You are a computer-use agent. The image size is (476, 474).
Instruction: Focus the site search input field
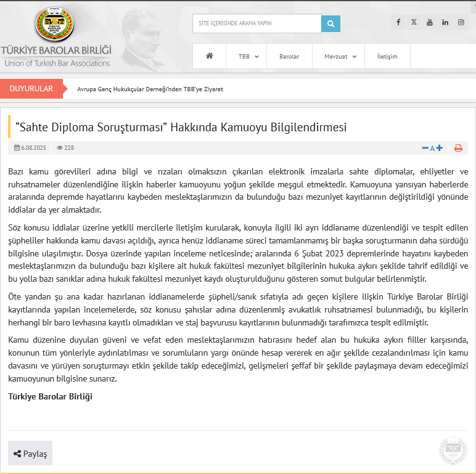[x=257, y=23]
